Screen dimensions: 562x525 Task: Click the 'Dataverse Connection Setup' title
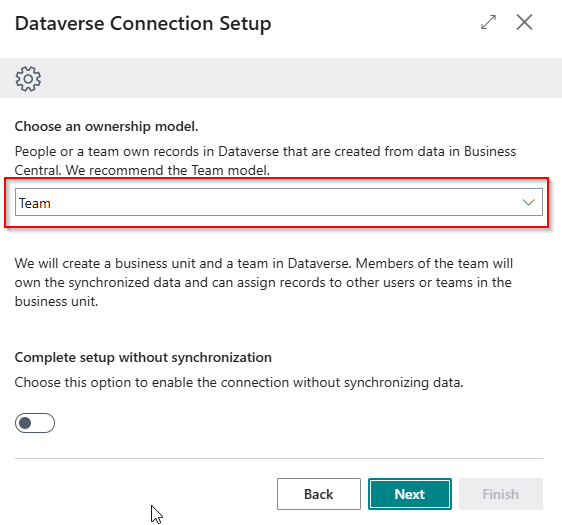tap(143, 24)
